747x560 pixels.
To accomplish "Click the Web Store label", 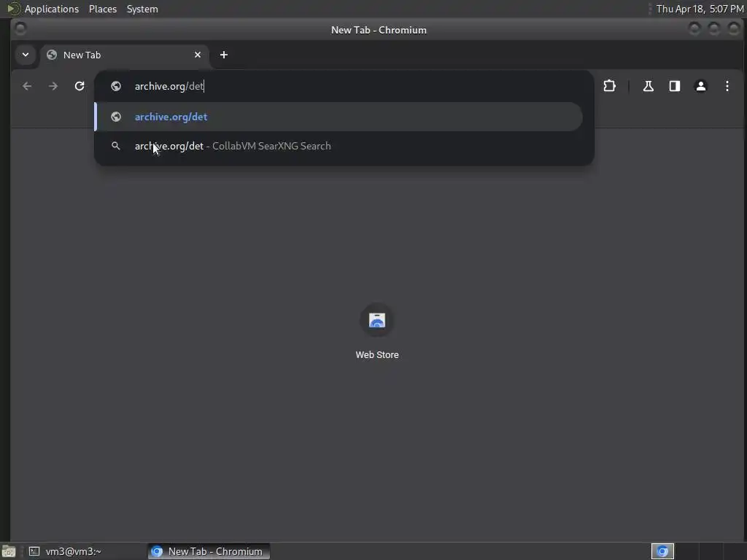I will (377, 355).
